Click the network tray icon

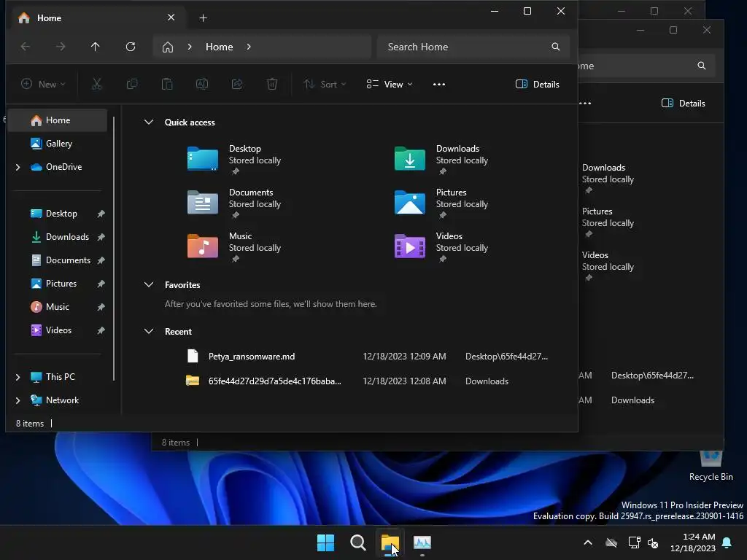tap(634, 542)
